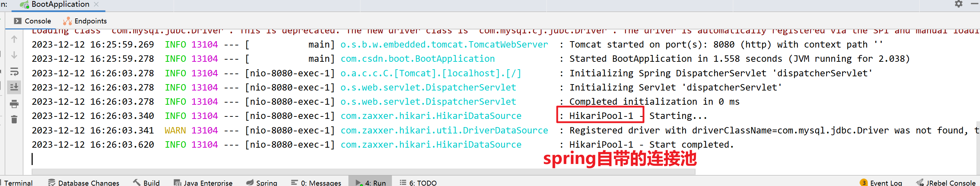Click the 'Tomcat started on port(s): 8080' message
Screen dimensions: 980x186
tap(726, 44)
